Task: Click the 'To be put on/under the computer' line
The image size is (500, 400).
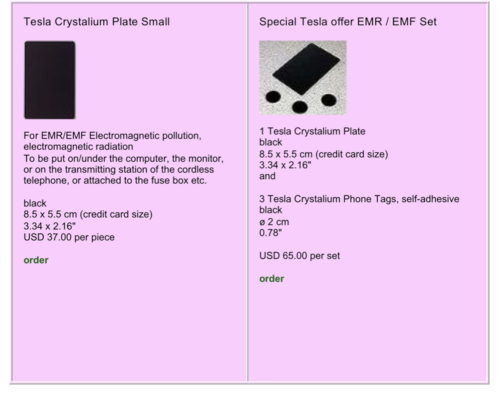Action: (123, 158)
